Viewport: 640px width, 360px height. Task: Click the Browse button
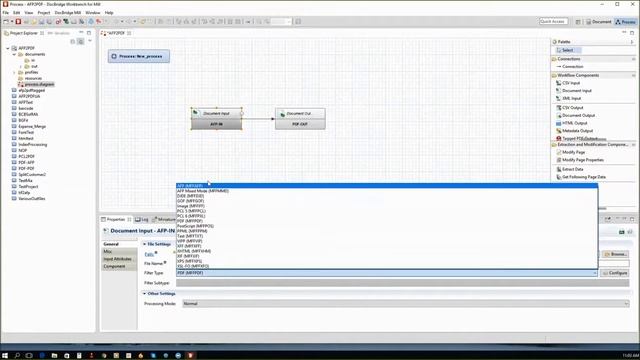click(x=616, y=254)
